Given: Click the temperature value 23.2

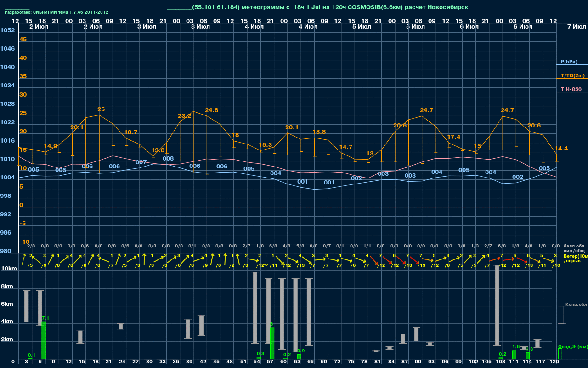Looking at the screenshot, I should pos(184,116).
